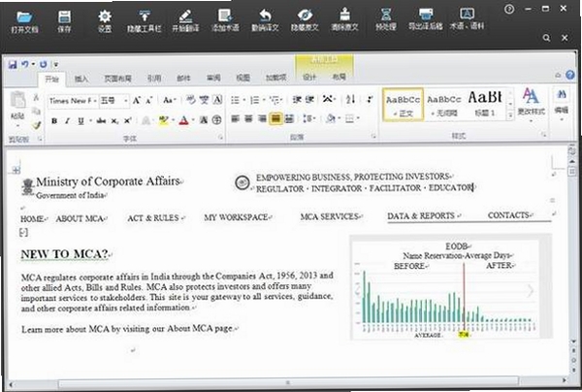The image size is (582, 392).
Task: Switch to the 插入 Insert ribbon tab
Action: click(81, 79)
